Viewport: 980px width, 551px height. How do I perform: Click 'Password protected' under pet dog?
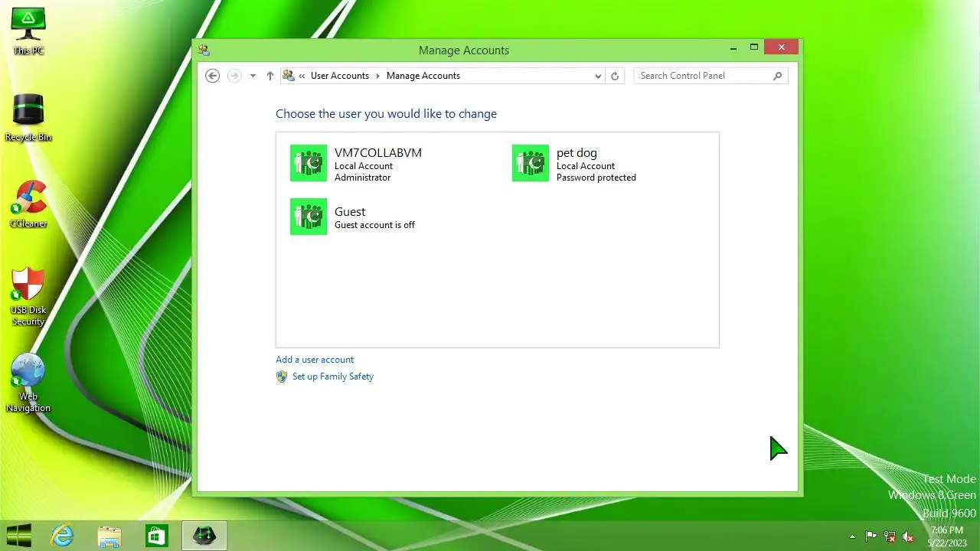(x=596, y=178)
